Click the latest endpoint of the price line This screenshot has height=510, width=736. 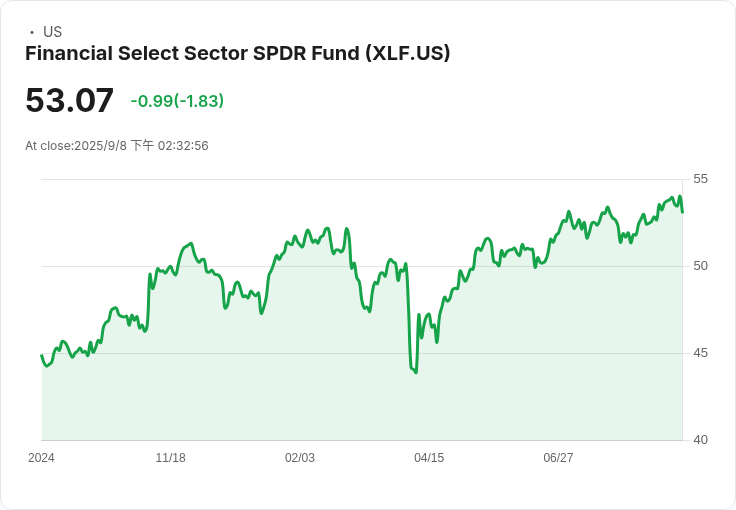682,212
